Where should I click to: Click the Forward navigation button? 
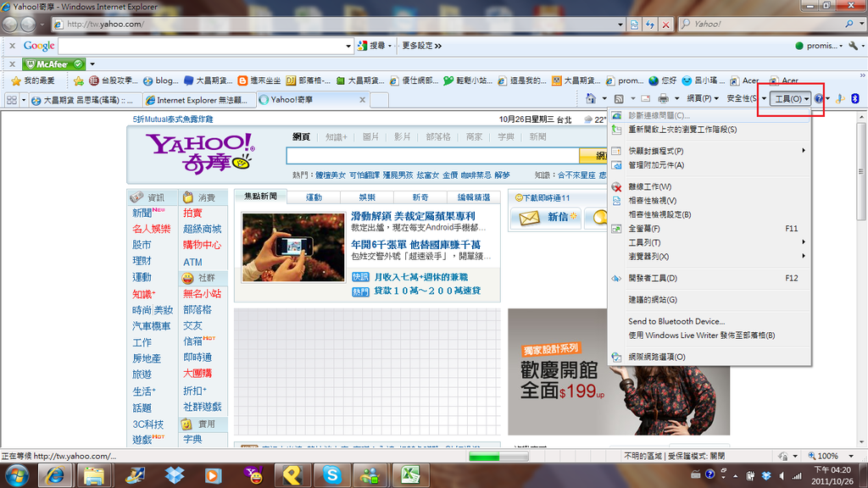[28, 25]
